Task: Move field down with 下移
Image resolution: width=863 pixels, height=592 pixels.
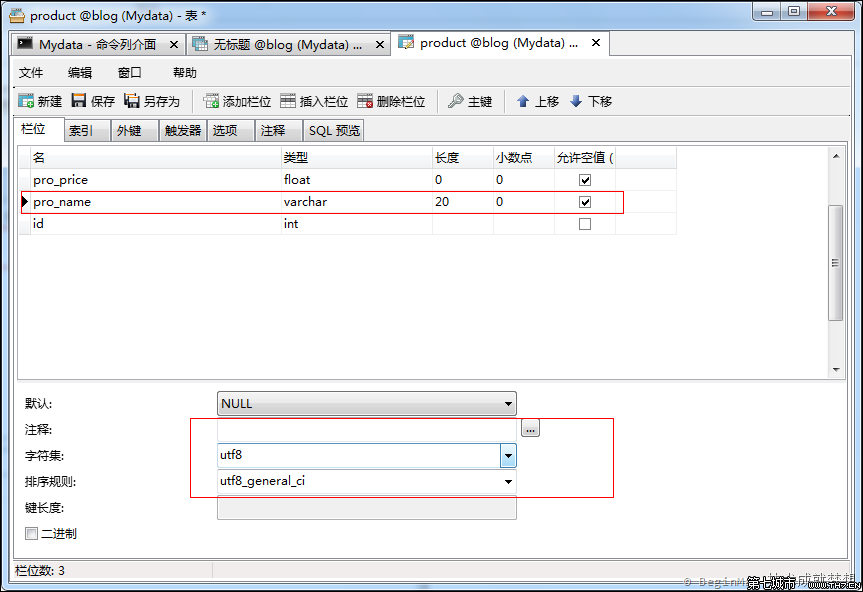Action: (x=591, y=101)
